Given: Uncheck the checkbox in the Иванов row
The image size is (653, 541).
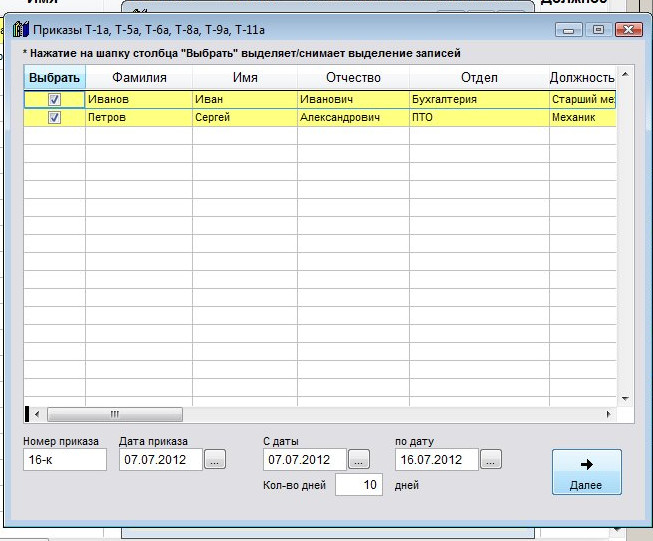Looking at the screenshot, I should click(55, 100).
